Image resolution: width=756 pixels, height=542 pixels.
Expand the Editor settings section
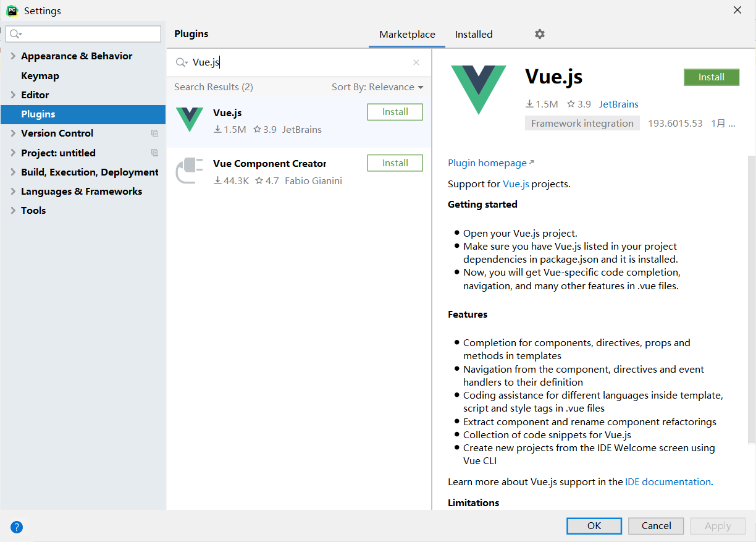tap(13, 95)
